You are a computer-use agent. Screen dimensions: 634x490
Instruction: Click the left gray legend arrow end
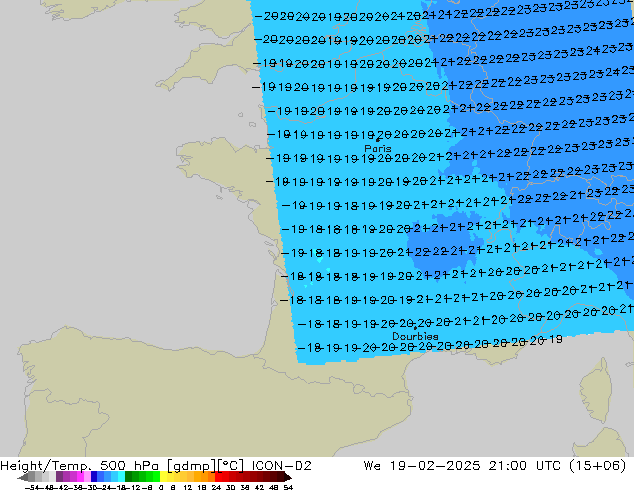pyautogui.click(x=22, y=477)
